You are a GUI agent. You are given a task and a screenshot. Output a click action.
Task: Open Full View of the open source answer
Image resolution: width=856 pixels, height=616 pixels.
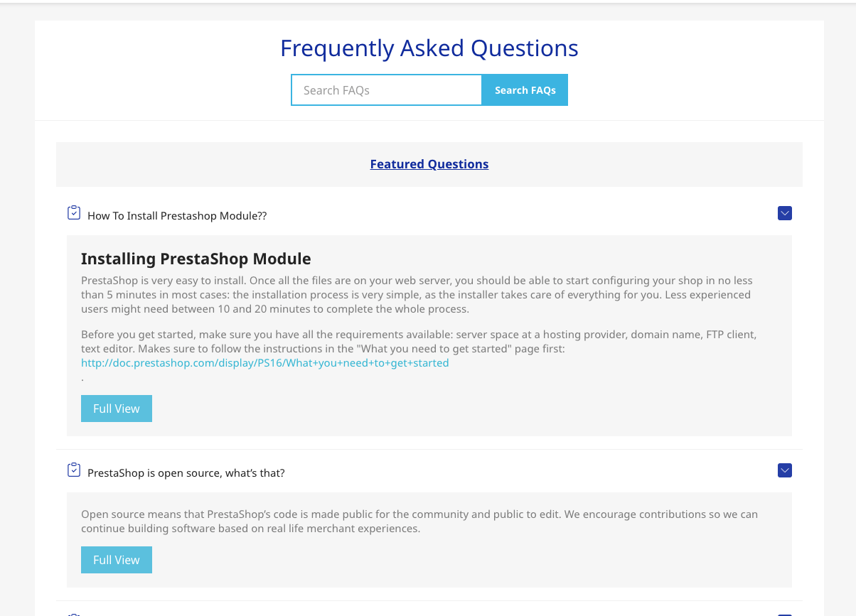coord(117,560)
